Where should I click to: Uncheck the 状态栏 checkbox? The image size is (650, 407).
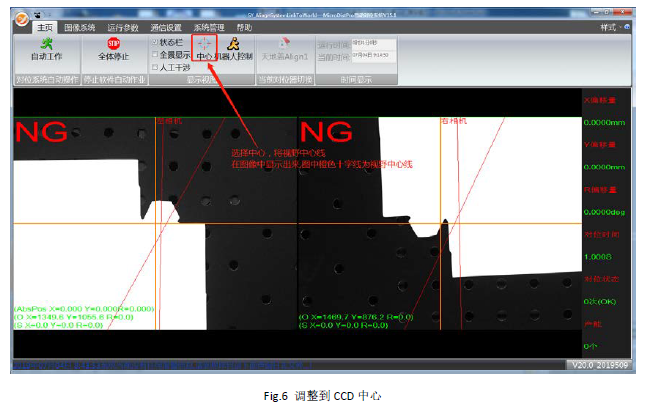tap(154, 43)
